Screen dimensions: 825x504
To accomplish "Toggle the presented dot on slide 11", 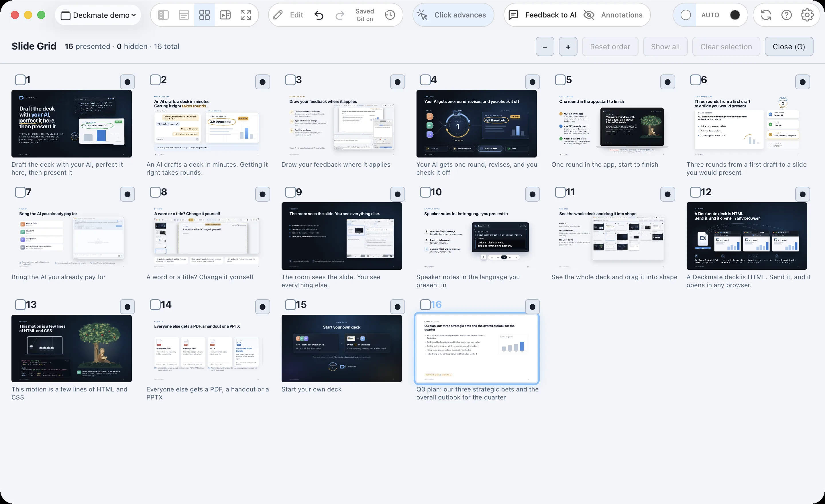I will (668, 194).
